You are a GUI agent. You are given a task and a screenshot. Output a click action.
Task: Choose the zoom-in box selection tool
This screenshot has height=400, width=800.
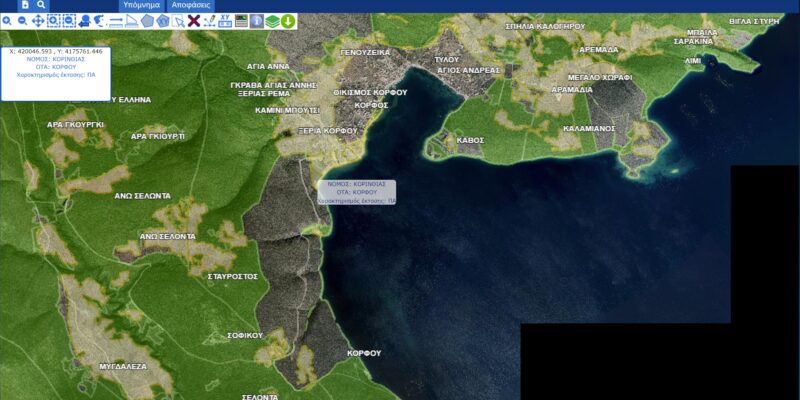pyautogui.click(x=54, y=20)
